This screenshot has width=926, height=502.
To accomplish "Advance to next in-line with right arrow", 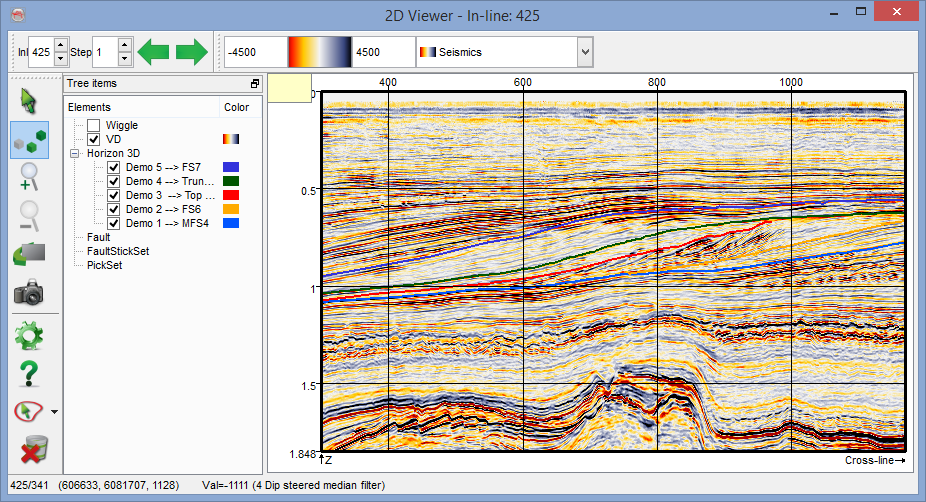I will point(192,51).
